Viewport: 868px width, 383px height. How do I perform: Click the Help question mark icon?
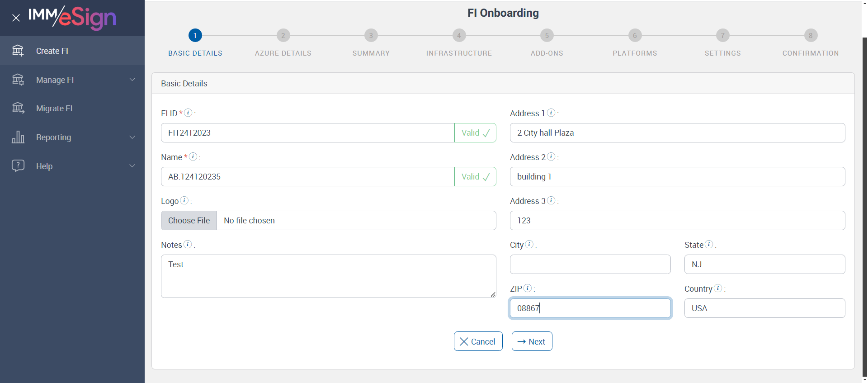(18, 165)
